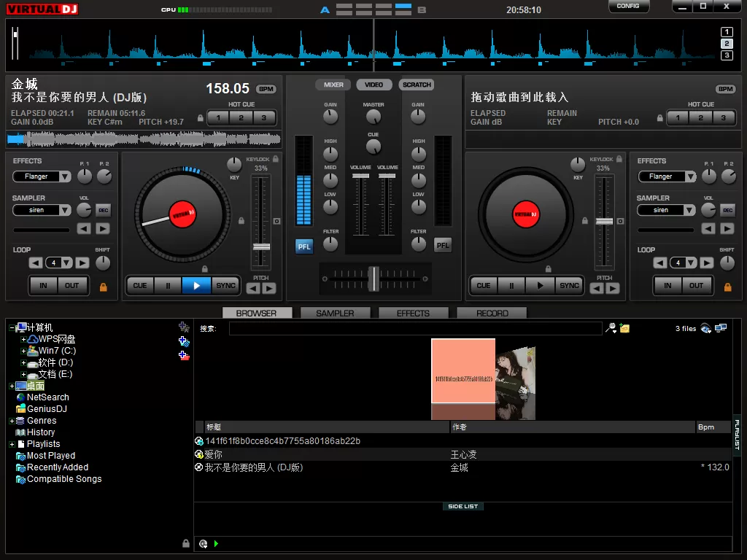
Task: Click the NetSearch icon in folder tree
Action: pyautogui.click(x=20, y=397)
